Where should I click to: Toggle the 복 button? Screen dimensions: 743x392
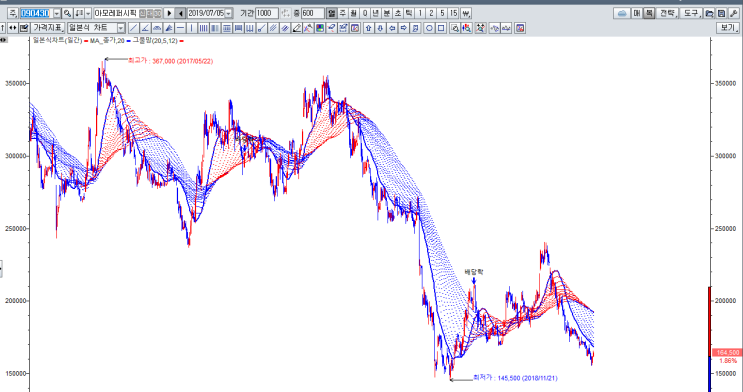[649, 13]
